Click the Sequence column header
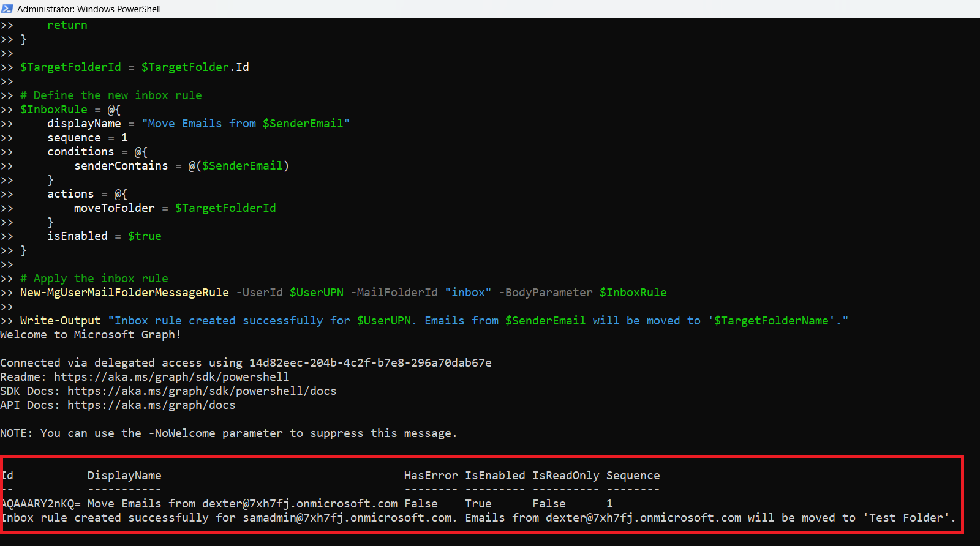The width and height of the screenshot is (980, 546). pyautogui.click(x=633, y=476)
